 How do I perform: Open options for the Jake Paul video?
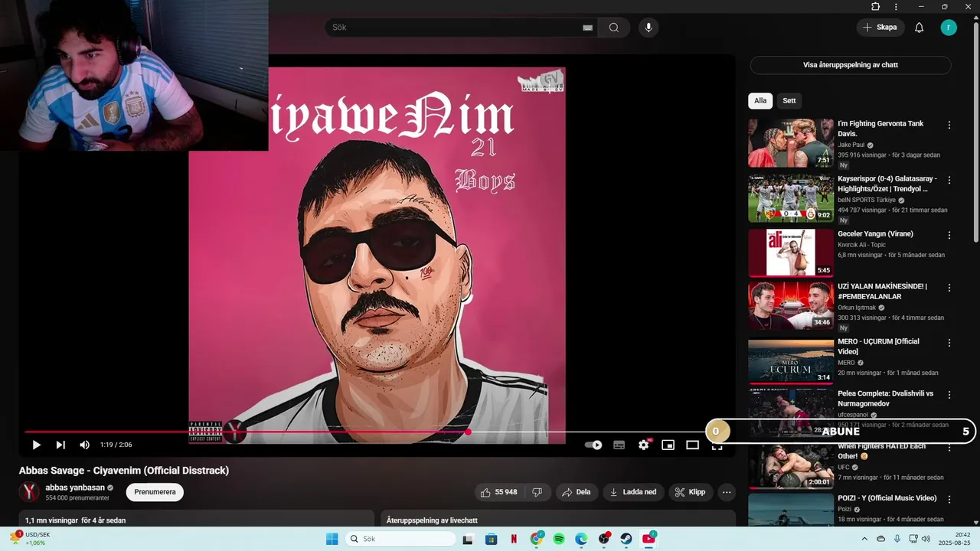pyautogui.click(x=949, y=125)
